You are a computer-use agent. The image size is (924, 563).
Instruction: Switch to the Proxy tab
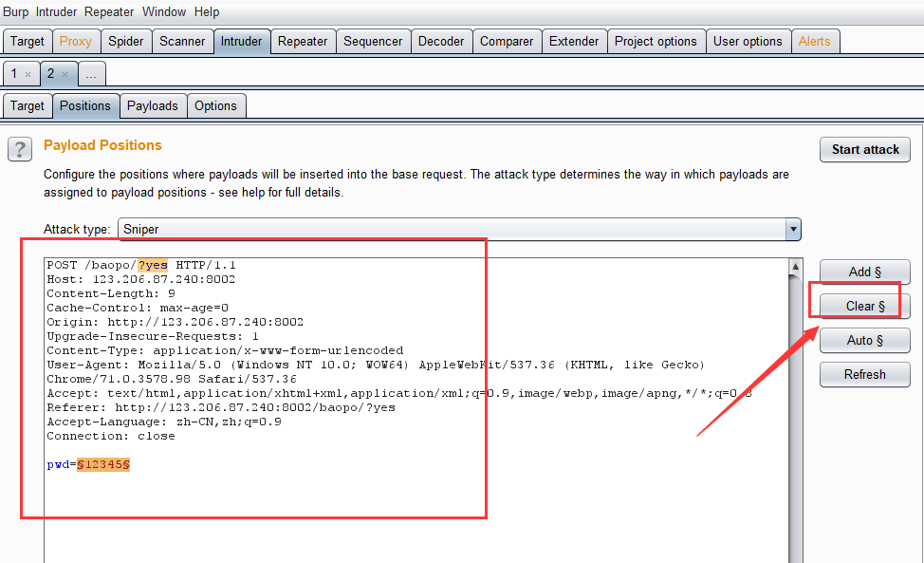click(76, 41)
